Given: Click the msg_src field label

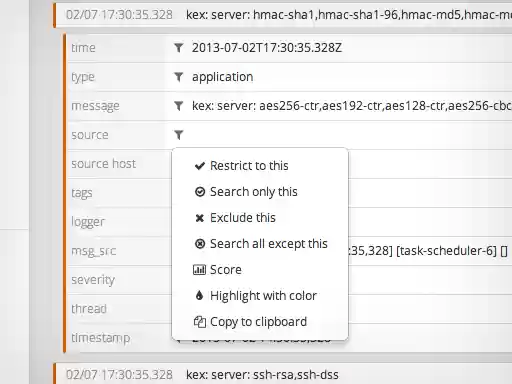Looking at the screenshot, I should pos(94,251).
